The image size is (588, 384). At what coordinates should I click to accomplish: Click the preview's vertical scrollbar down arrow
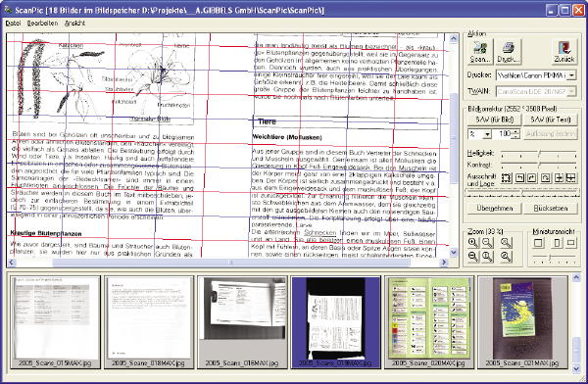click(454, 253)
